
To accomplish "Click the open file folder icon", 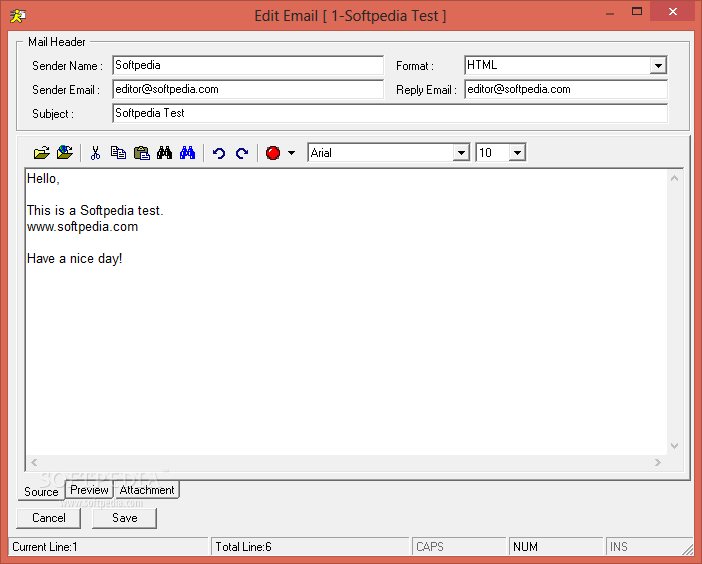I will tap(42, 153).
